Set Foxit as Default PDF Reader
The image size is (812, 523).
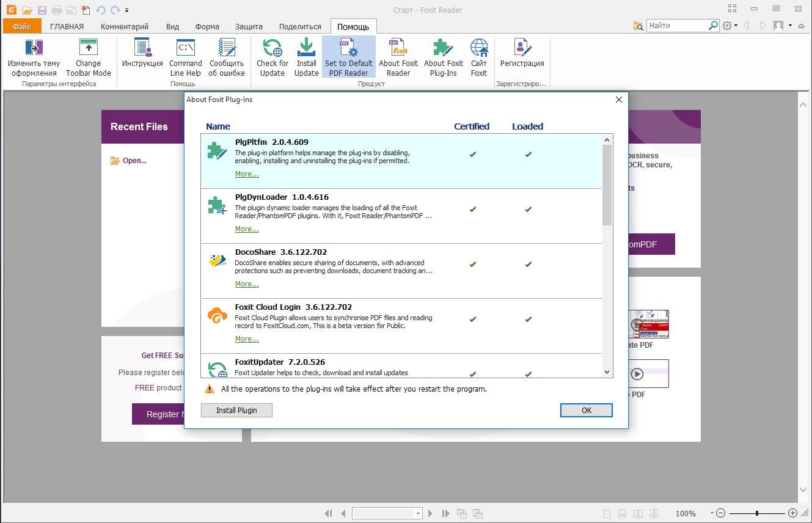pyautogui.click(x=349, y=57)
